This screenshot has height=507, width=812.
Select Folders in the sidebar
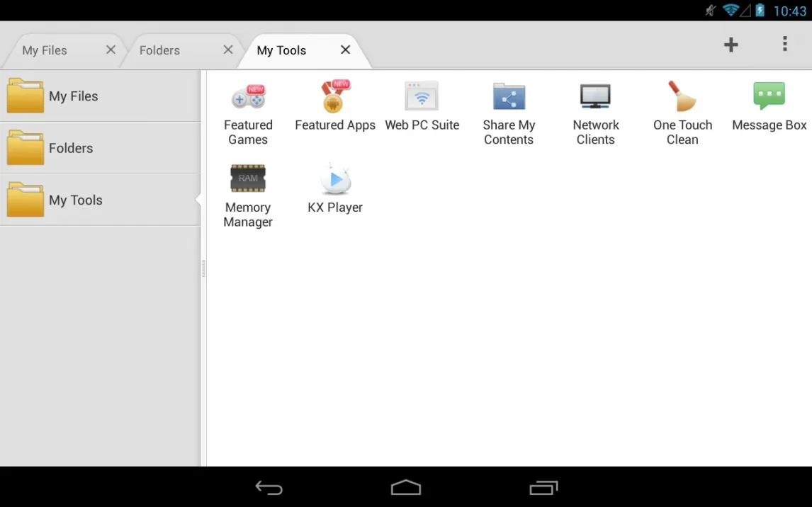tap(99, 148)
